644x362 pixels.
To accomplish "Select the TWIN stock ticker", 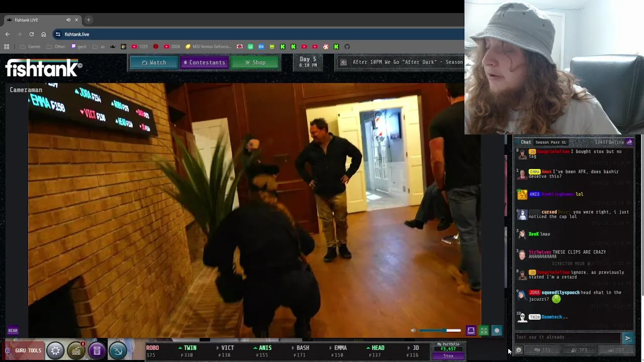I will point(187,351).
